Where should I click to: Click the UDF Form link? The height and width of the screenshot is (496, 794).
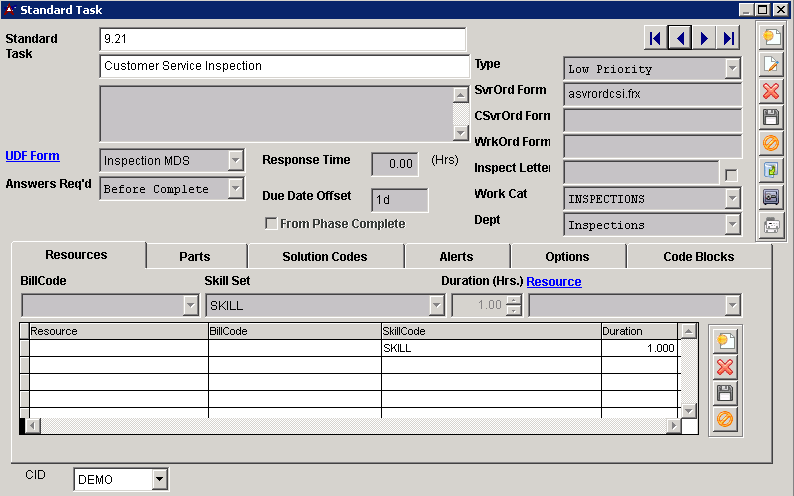(32, 156)
